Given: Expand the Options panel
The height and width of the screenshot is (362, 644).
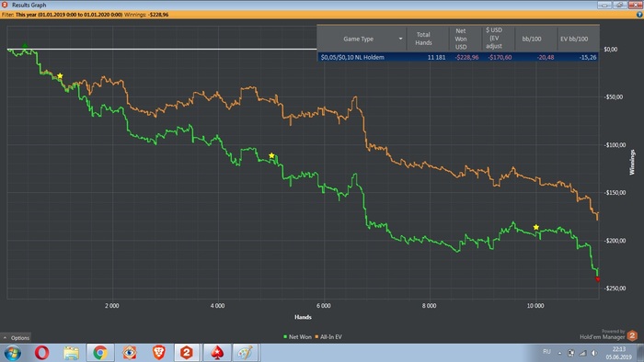Looking at the screenshot, I should point(16,338).
